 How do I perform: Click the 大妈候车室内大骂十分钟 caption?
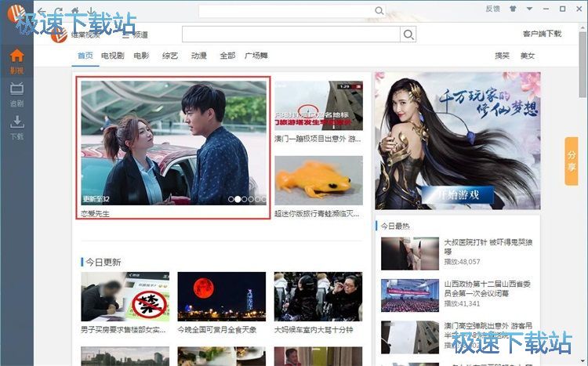pos(314,330)
